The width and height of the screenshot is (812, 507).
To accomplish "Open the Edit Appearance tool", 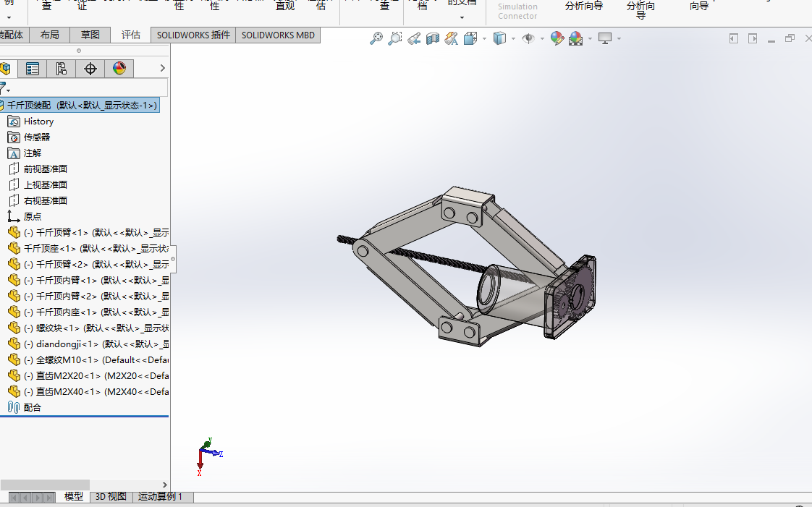I will point(557,38).
